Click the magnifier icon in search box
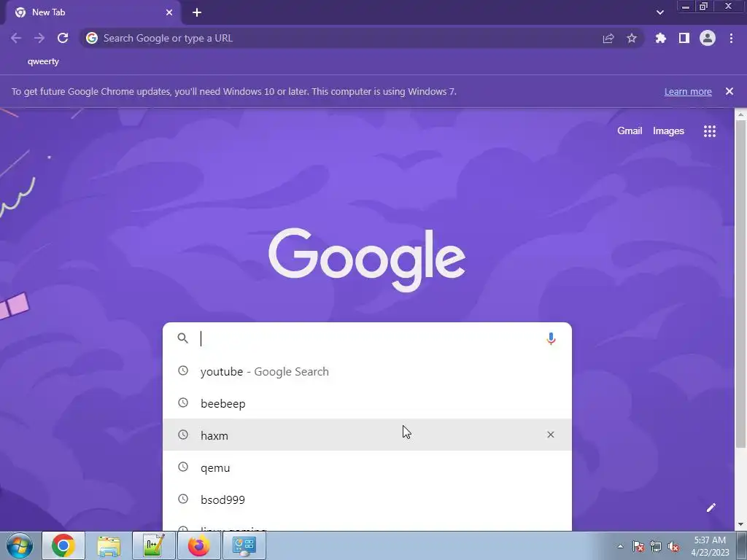Screen dimensions: 747x560 pyautogui.click(x=183, y=338)
